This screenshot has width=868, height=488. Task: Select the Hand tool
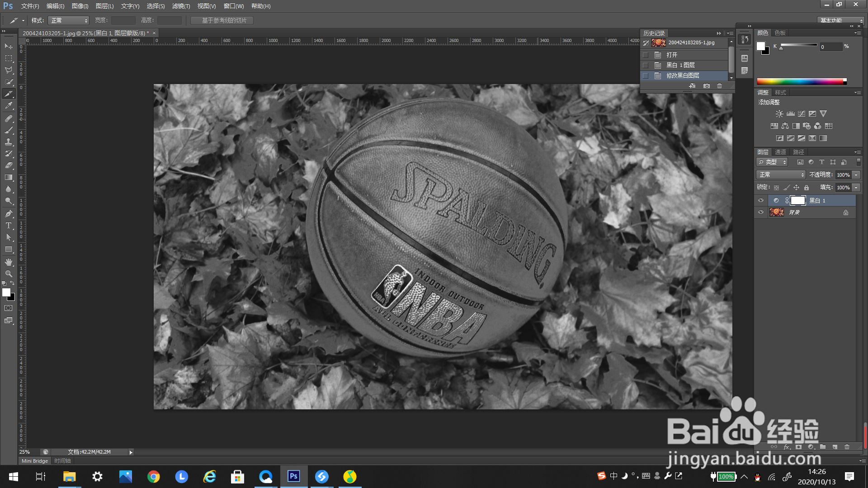pyautogui.click(x=9, y=262)
